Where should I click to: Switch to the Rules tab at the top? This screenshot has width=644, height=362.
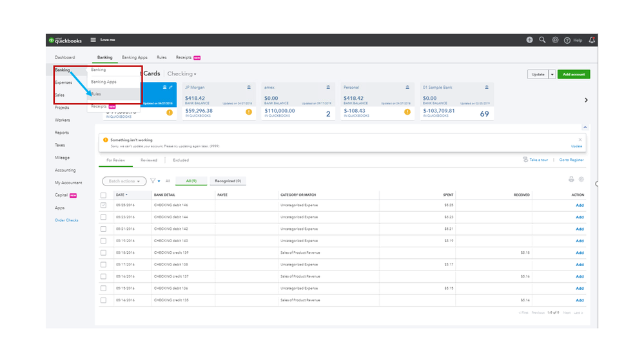coord(161,57)
